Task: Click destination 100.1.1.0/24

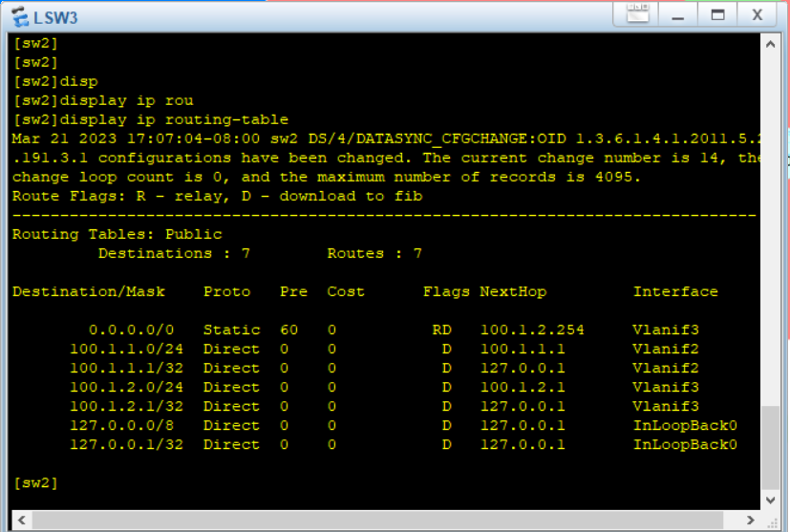Action: [x=126, y=350]
